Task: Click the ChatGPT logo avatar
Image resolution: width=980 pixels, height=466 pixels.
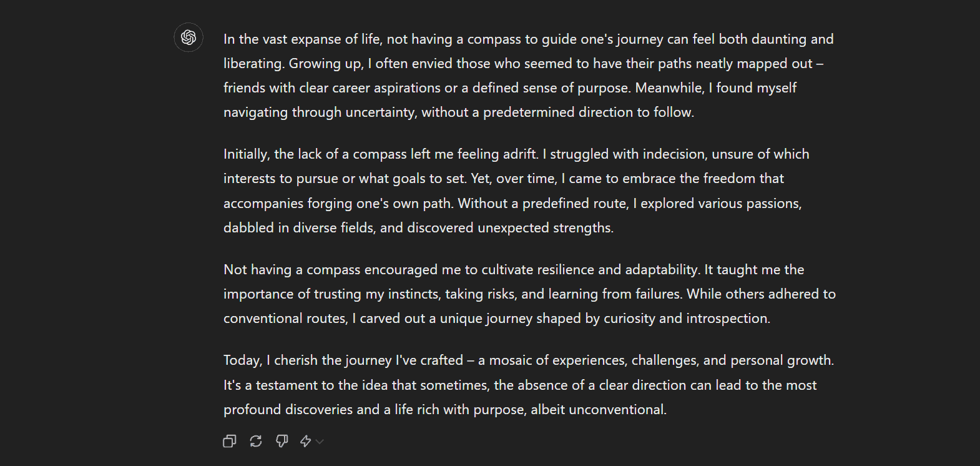Action: pos(189,37)
